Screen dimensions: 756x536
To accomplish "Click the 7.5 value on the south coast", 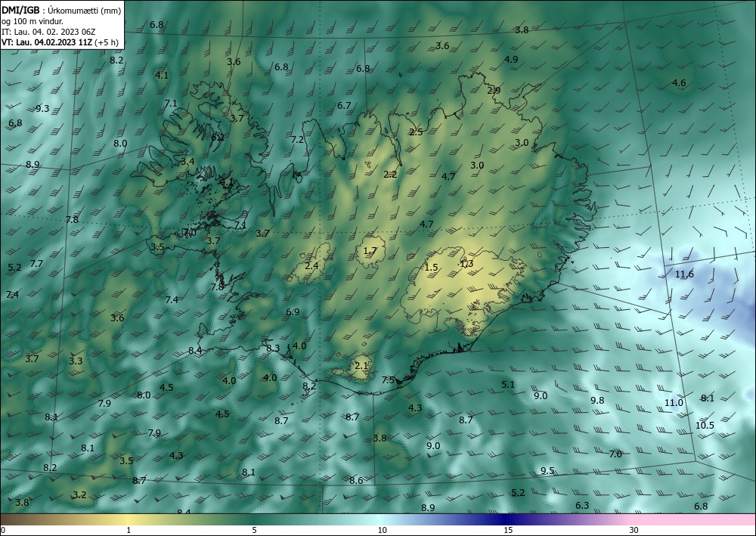I will [388, 380].
